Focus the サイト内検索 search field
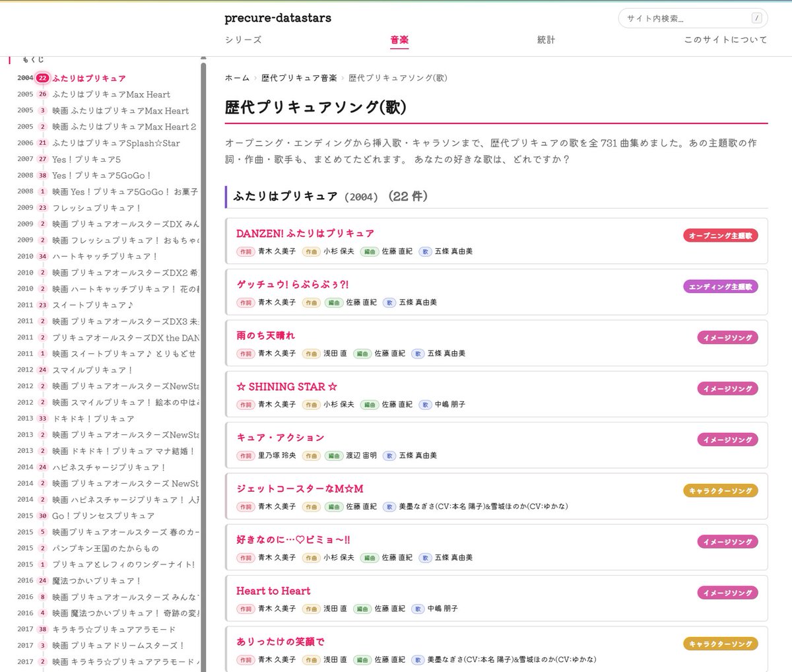 click(693, 18)
